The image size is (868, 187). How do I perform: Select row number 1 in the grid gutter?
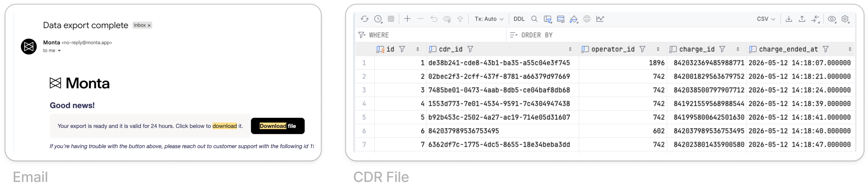point(364,63)
